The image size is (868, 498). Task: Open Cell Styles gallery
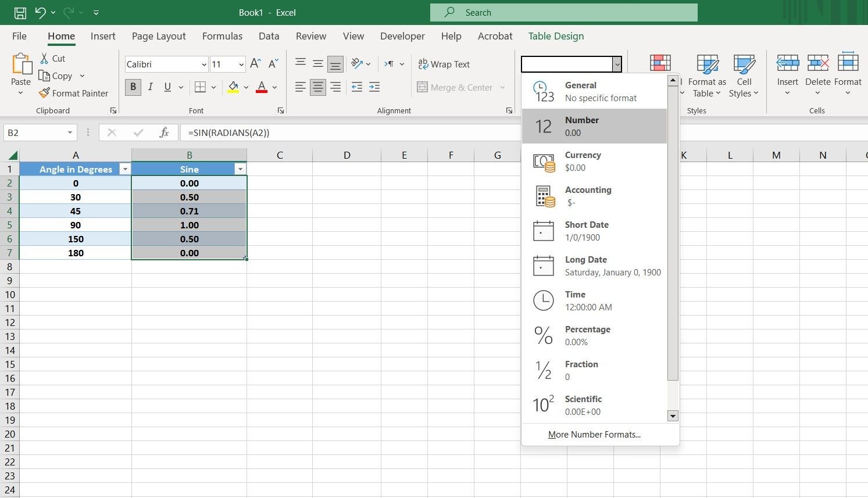(x=744, y=76)
